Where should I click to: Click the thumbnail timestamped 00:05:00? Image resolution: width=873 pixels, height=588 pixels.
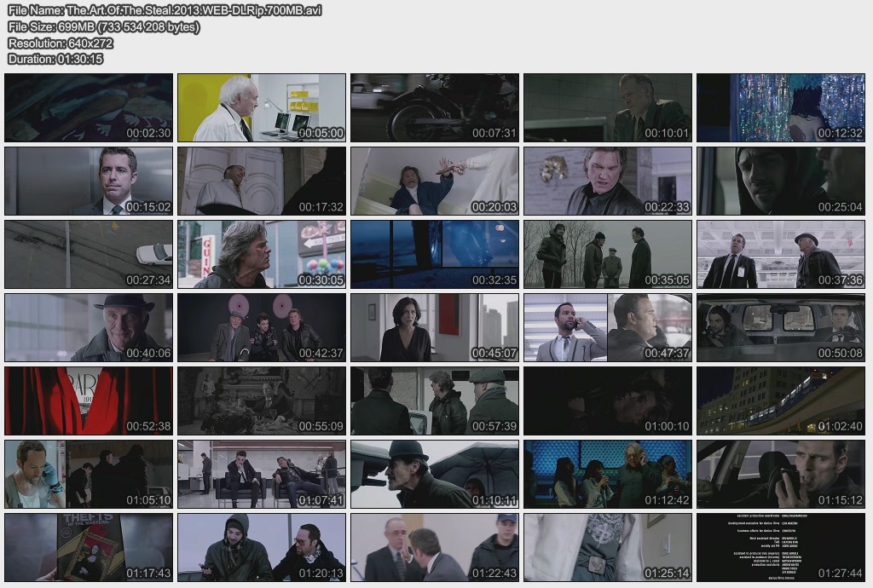261,107
